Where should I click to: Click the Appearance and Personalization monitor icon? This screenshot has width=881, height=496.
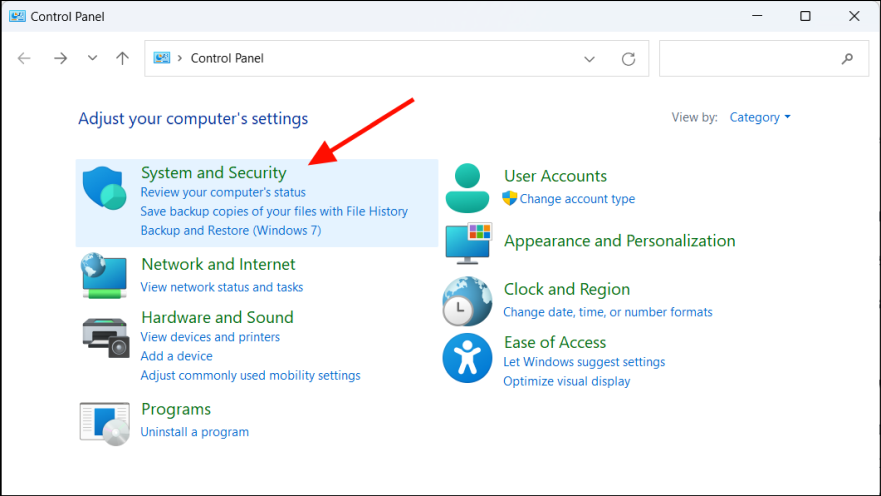pyautogui.click(x=468, y=243)
